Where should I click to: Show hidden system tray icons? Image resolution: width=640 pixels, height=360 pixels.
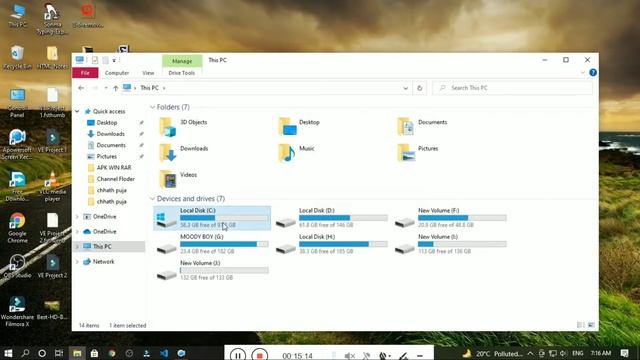[530, 353]
